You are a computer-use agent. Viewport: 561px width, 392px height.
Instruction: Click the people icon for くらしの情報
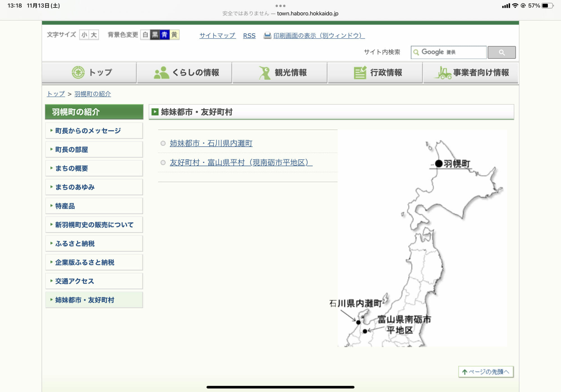pyautogui.click(x=161, y=73)
